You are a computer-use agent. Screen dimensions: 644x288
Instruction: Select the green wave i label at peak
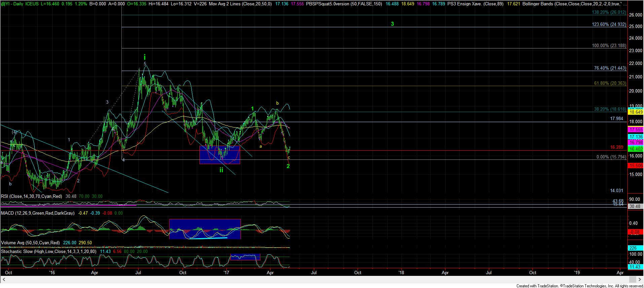tap(145, 57)
